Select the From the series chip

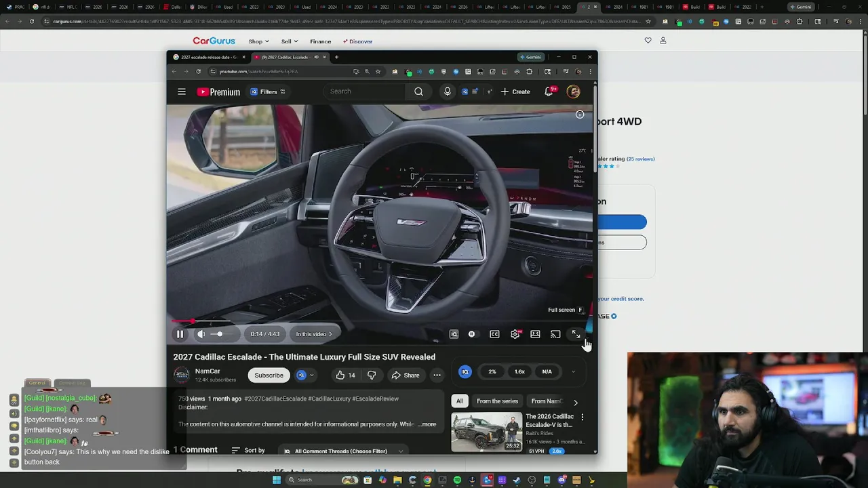(497, 401)
